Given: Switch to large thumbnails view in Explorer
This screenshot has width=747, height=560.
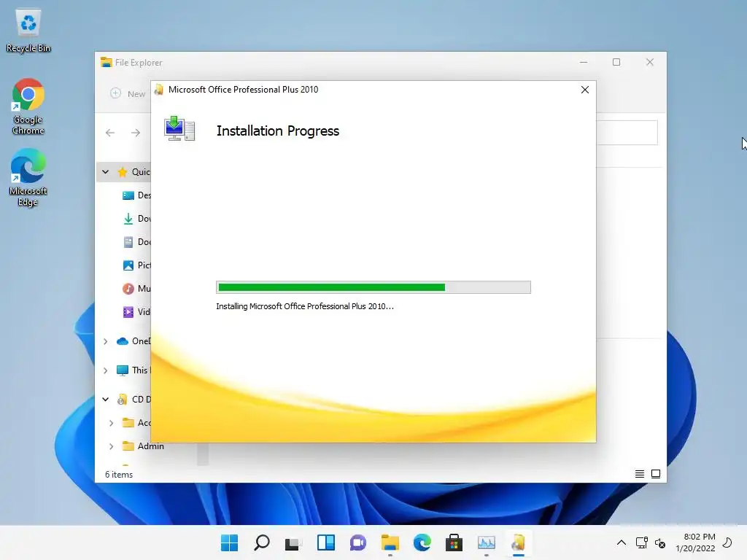Looking at the screenshot, I should click(656, 474).
